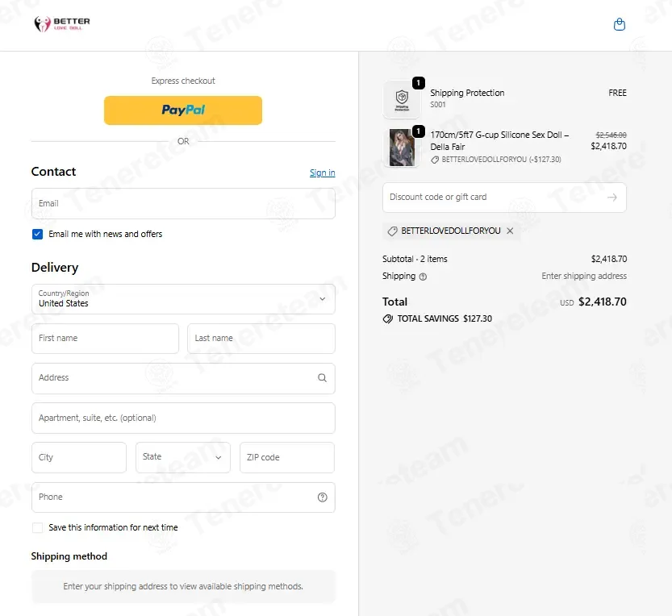Check Save this information for next time
This screenshot has width=672, height=616.
point(37,528)
